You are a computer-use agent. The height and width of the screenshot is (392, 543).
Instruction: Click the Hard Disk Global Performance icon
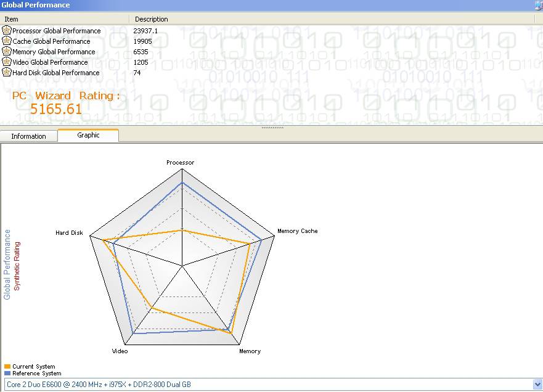[7, 72]
